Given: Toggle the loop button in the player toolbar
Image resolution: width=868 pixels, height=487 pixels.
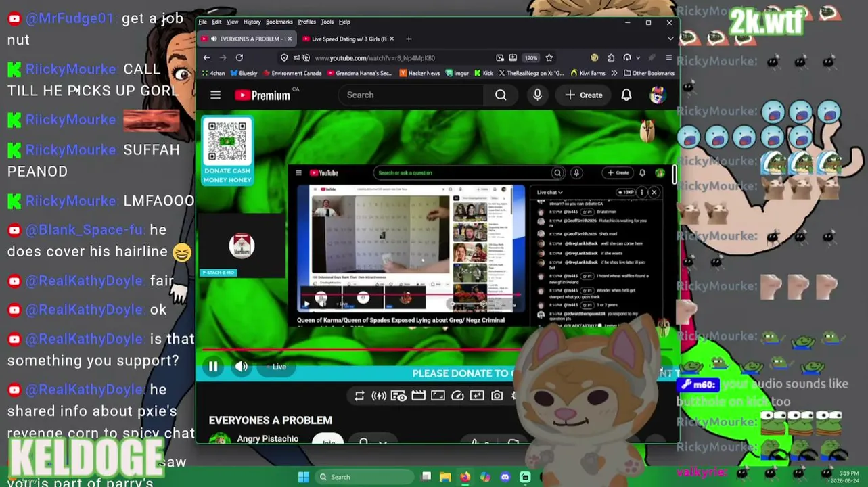Looking at the screenshot, I should tap(359, 396).
